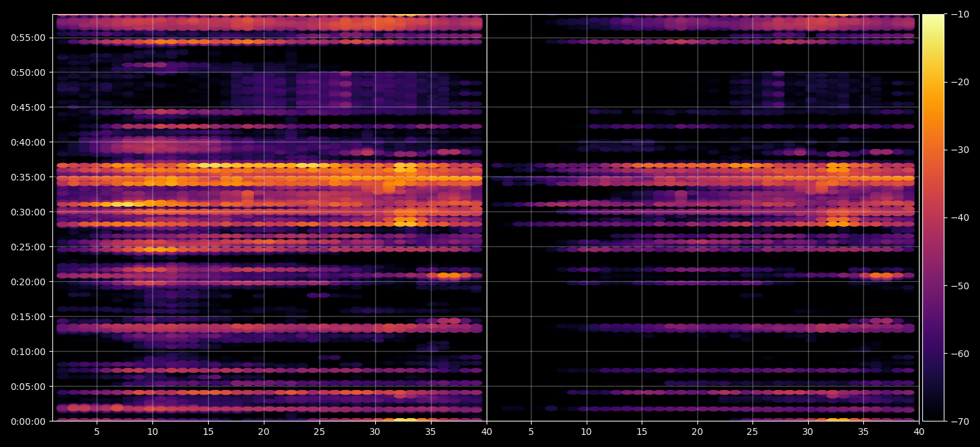Click the 0:15:00 y-axis tick label
Viewport: 980px width, 447px height.
(x=28, y=316)
